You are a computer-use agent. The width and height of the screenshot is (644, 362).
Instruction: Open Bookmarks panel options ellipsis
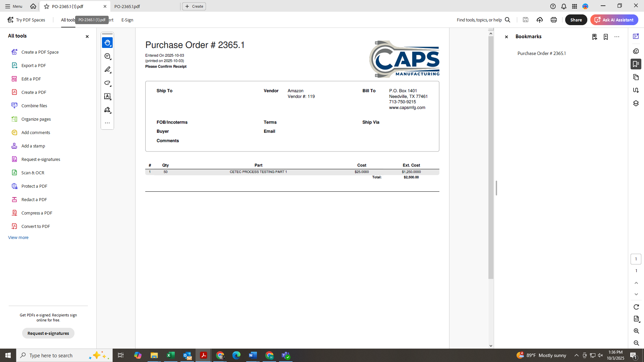pyautogui.click(x=616, y=37)
